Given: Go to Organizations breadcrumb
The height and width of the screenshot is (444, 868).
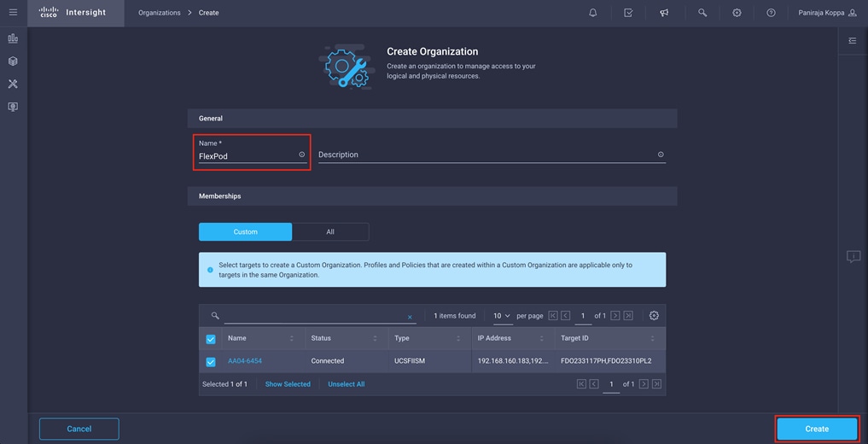Looking at the screenshot, I should [x=160, y=13].
